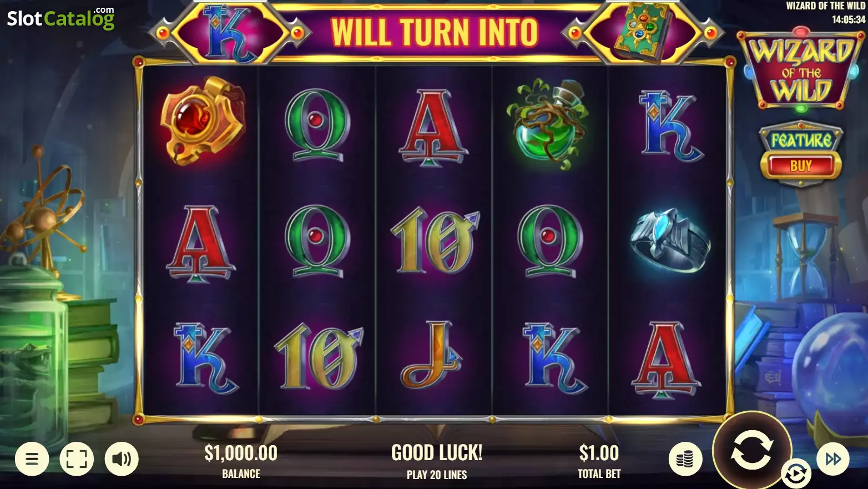The height and width of the screenshot is (489, 868).
Task: Click the FEATURE label above Buy
Action: tap(801, 139)
